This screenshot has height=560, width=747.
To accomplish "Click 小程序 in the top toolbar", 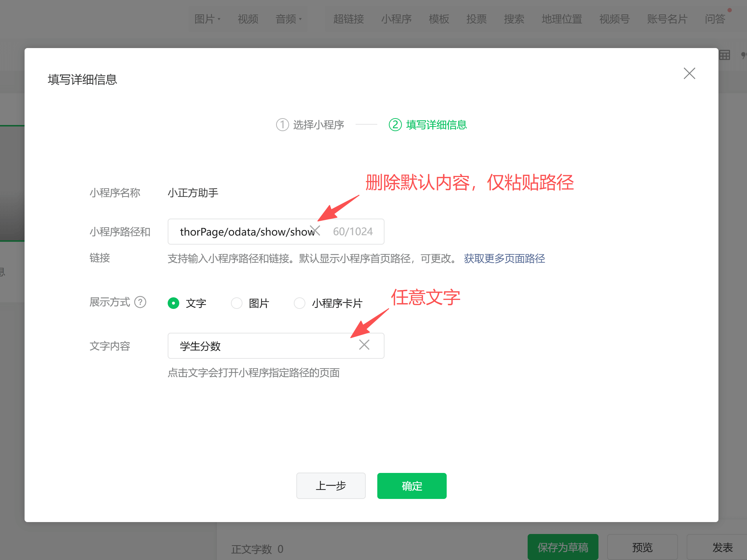I will click(396, 19).
